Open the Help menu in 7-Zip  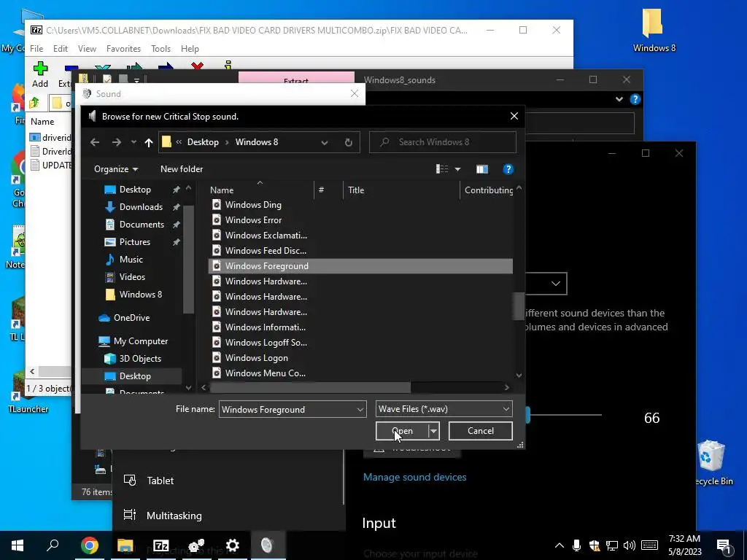(190, 49)
